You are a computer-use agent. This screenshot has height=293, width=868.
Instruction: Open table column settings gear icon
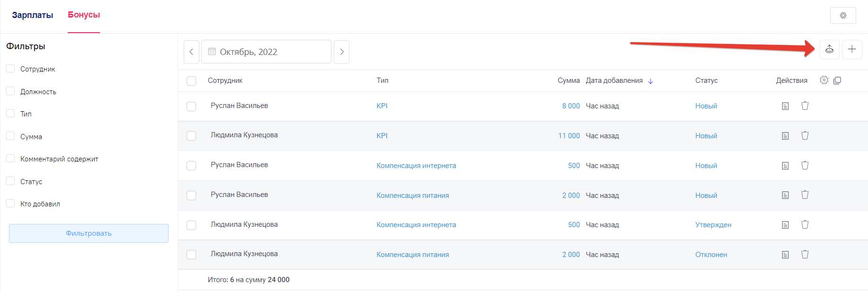point(824,80)
